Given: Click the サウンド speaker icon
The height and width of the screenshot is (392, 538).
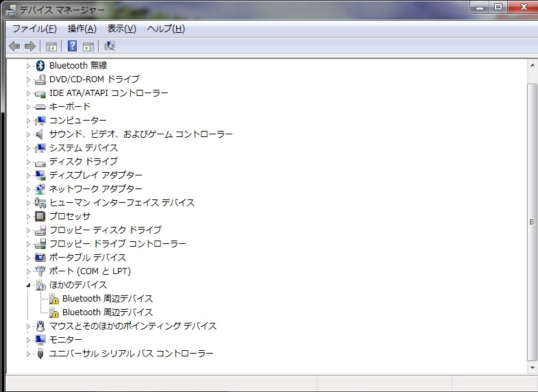Looking at the screenshot, I should (x=40, y=134).
